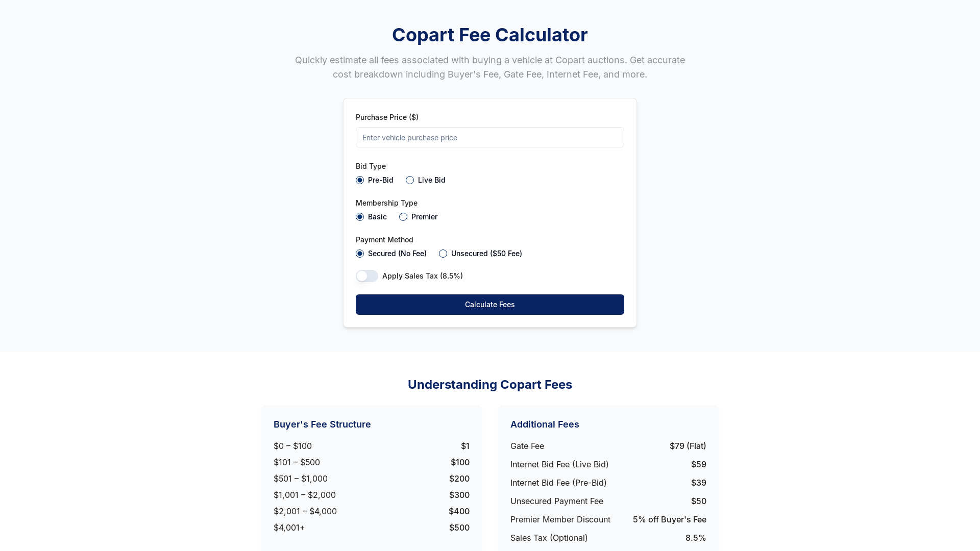Select Basic membership
Viewport: 980px width, 551px height.
(x=360, y=217)
